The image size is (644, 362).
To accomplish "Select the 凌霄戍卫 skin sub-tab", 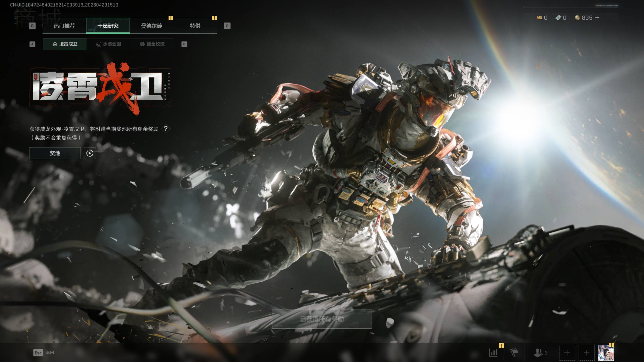I will [65, 44].
